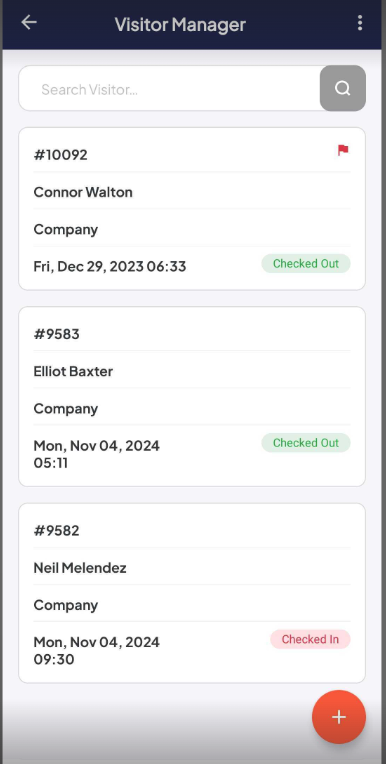Select the Mon, Nov 04, 2024 09:30 timestamp

[96, 650]
